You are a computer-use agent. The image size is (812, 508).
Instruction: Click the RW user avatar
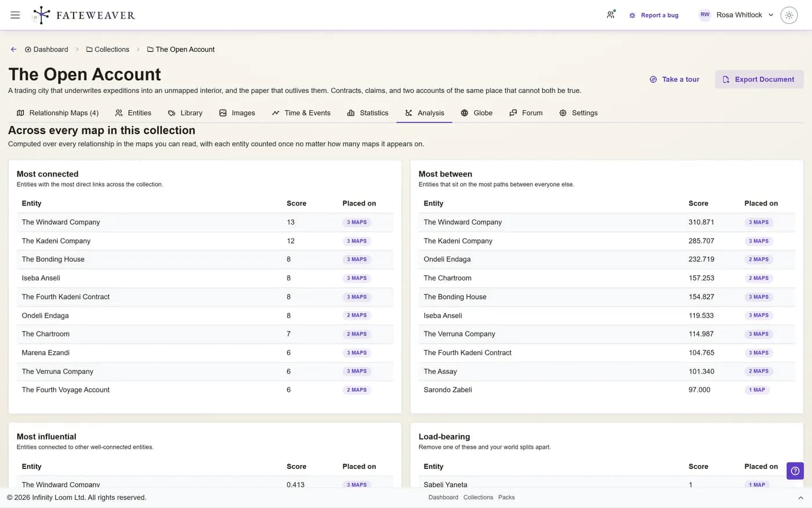(x=705, y=15)
